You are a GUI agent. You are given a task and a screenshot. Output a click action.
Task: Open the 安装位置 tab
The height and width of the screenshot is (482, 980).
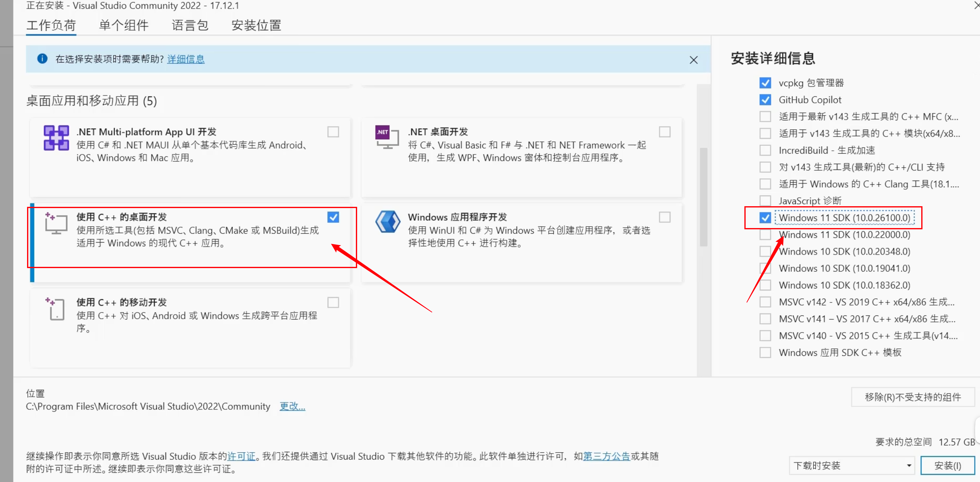click(x=256, y=25)
